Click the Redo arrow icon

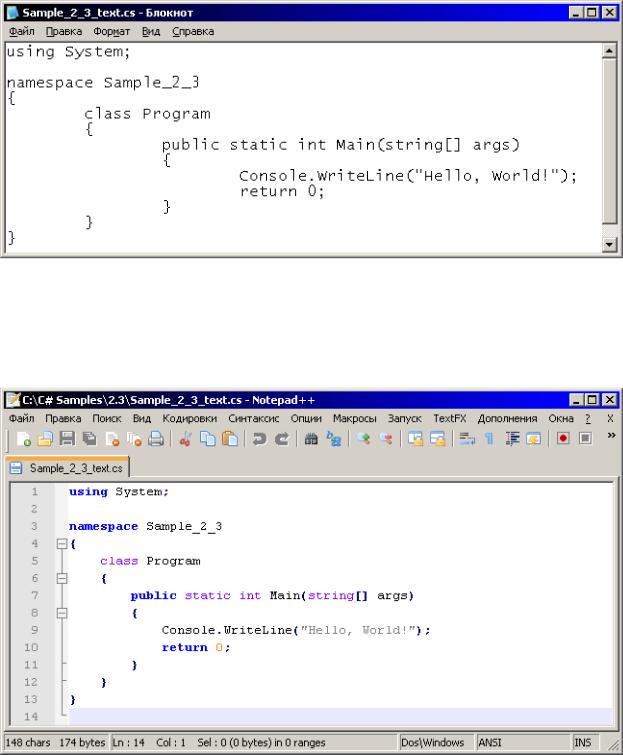coord(282,439)
